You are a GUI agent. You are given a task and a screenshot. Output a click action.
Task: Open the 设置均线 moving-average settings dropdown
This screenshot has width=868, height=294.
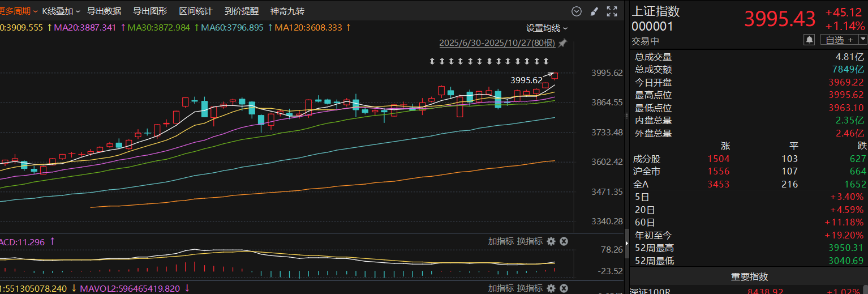[547, 28]
